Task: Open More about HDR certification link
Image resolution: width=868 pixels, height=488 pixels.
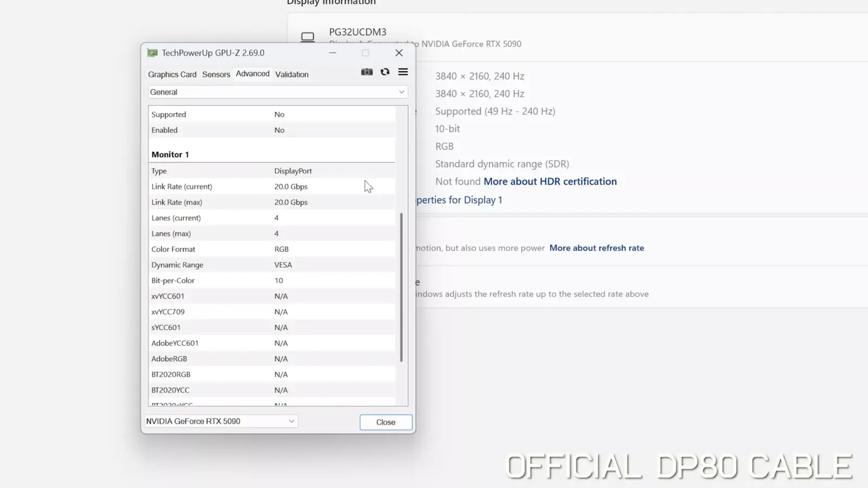Action: (550, 182)
